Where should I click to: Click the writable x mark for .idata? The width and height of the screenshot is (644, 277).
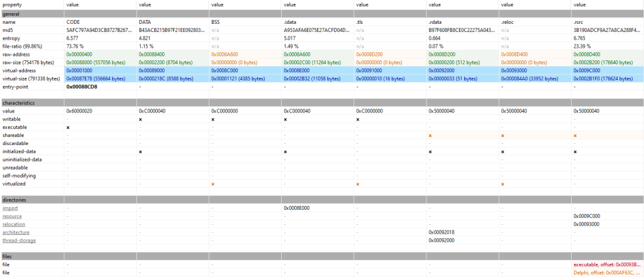tap(286, 119)
